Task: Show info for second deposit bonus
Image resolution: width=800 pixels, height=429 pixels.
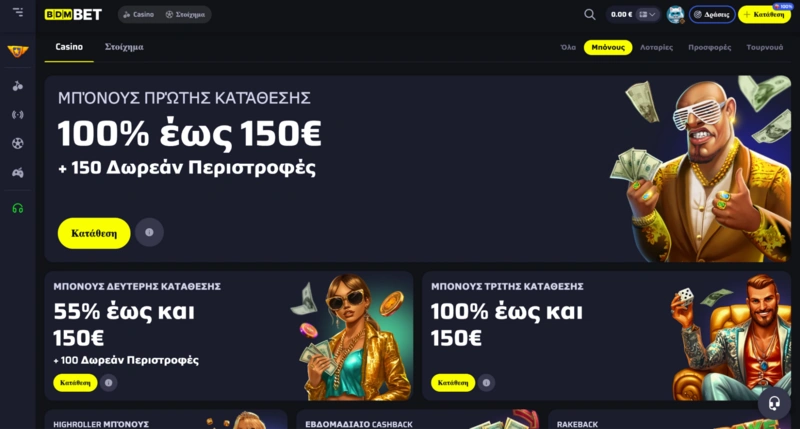Action: pyautogui.click(x=108, y=383)
